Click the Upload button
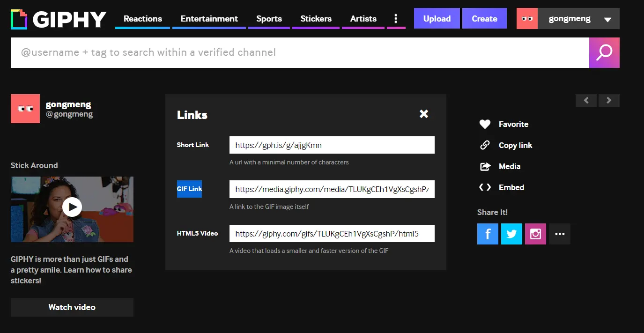This screenshot has height=333, width=644. [437, 18]
